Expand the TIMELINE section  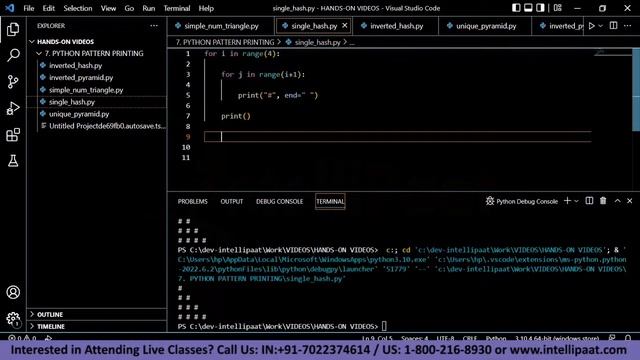tap(97, 327)
